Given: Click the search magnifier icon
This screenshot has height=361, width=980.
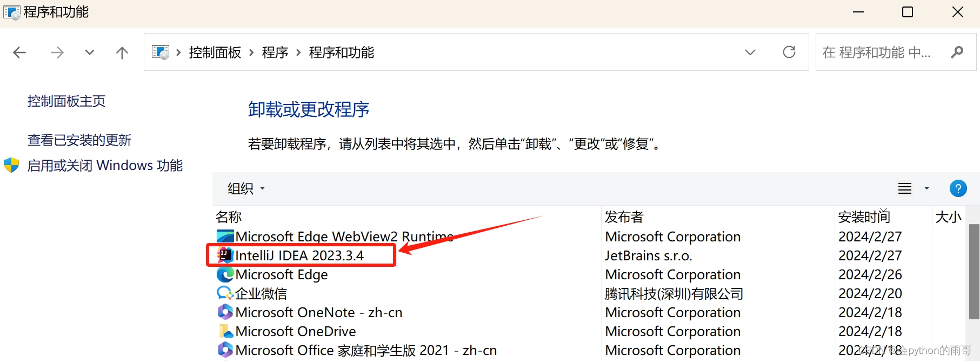Looking at the screenshot, I should pyautogui.click(x=957, y=52).
